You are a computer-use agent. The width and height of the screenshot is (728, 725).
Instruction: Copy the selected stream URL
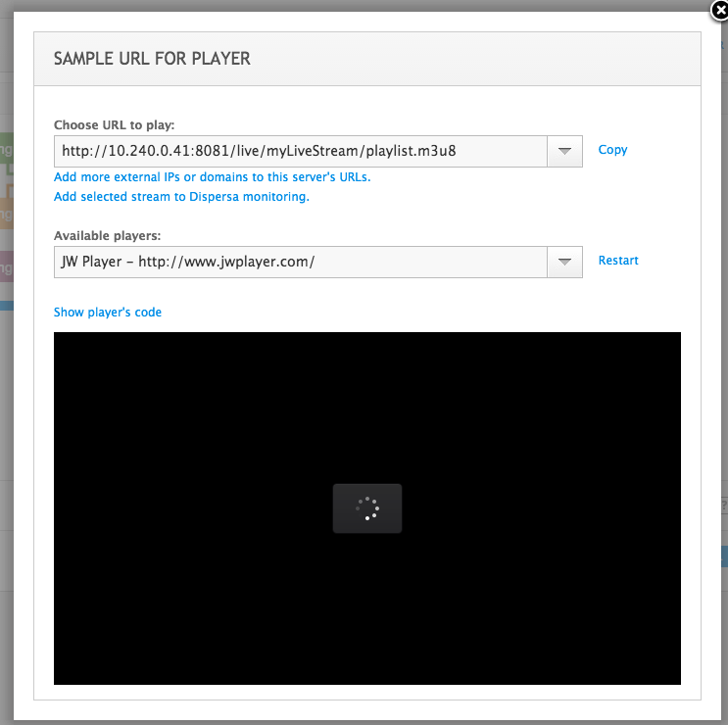(x=612, y=150)
